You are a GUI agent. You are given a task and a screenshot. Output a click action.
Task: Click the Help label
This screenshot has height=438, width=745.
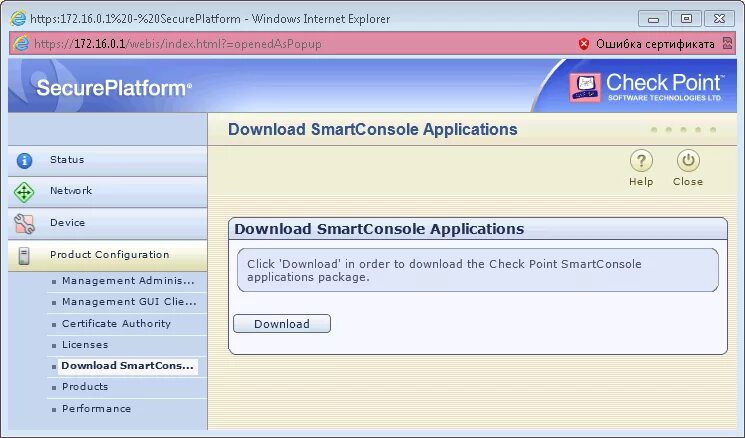[x=641, y=181]
